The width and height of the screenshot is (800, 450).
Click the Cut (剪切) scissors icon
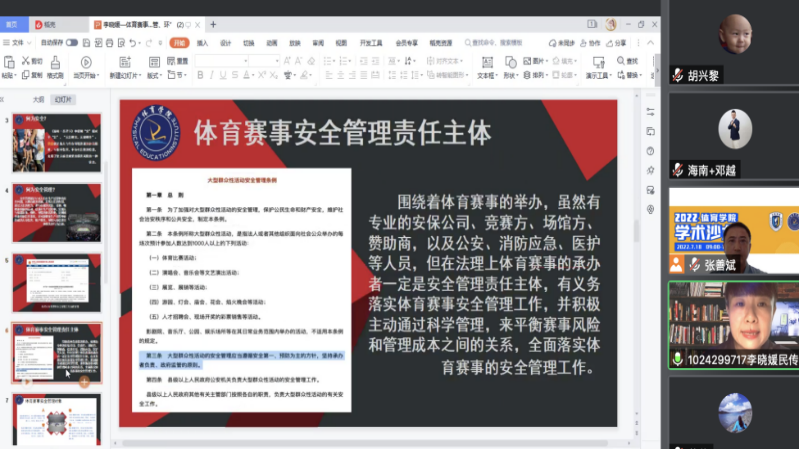[x=26, y=60]
